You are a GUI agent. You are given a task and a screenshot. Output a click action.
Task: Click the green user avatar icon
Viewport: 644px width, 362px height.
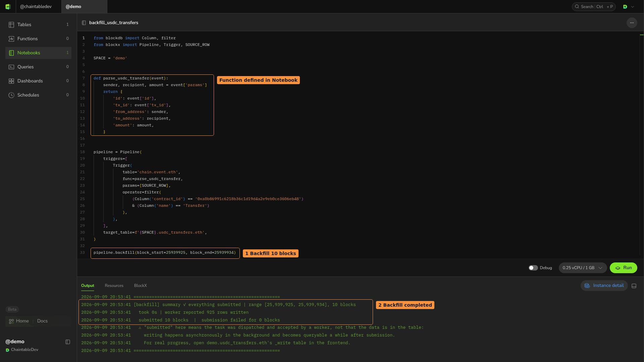pos(625,7)
